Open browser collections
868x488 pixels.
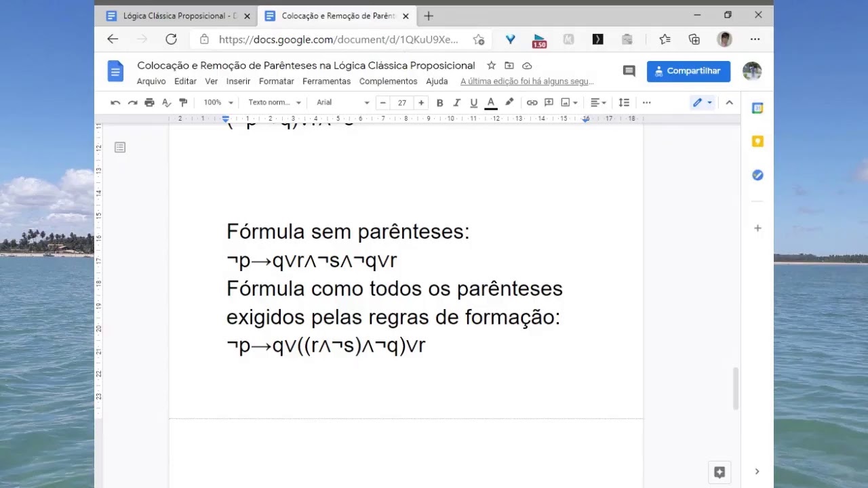(x=694, y=39)
